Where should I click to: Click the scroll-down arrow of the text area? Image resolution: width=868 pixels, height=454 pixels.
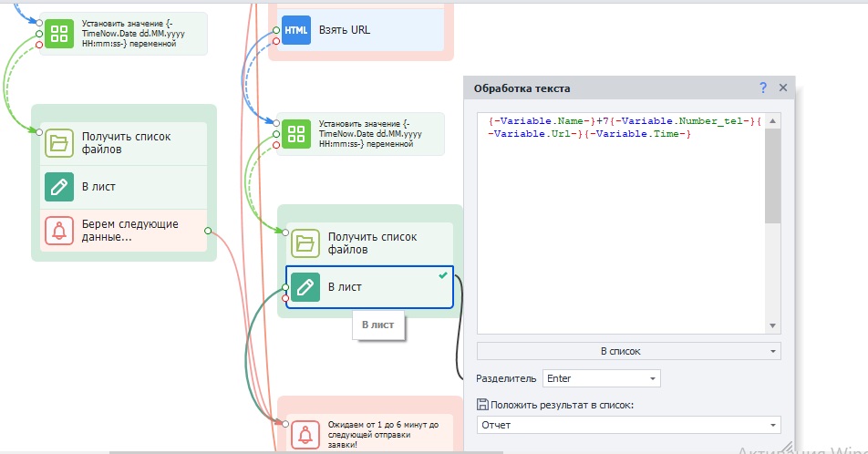(772, 326)
